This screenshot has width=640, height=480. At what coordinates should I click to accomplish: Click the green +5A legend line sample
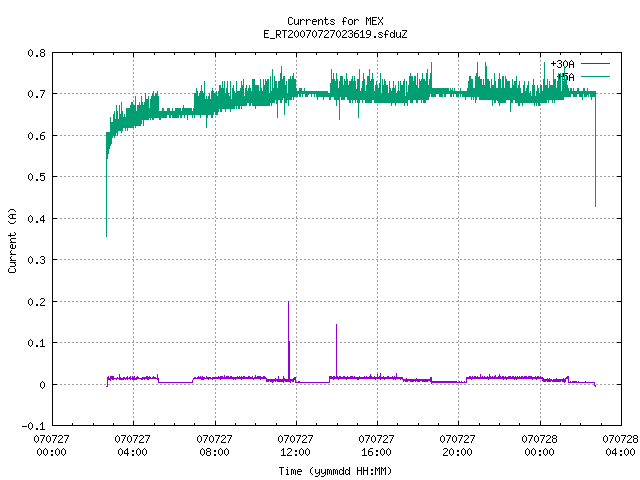[x=595, y=76]
